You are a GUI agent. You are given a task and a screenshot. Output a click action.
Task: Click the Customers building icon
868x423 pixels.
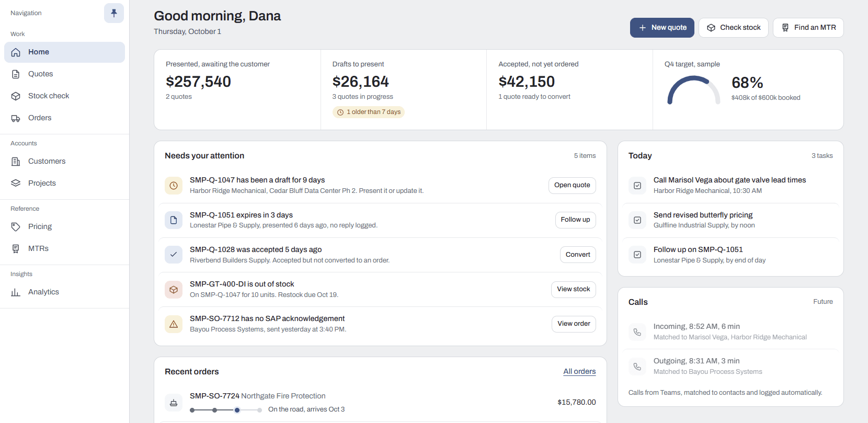[x=16, y=162]
